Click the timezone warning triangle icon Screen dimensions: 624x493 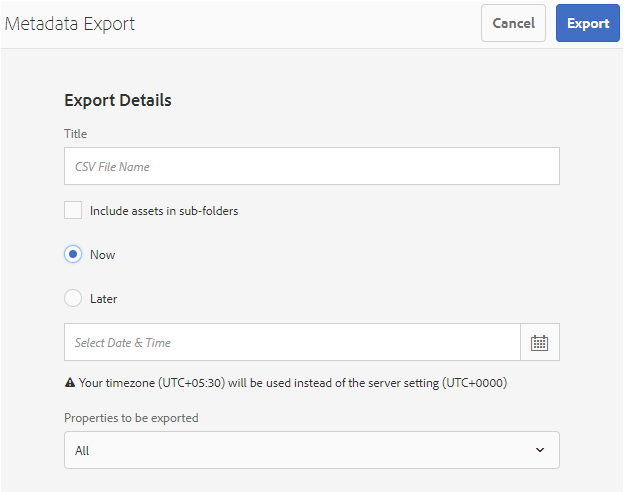pos(70,382)
